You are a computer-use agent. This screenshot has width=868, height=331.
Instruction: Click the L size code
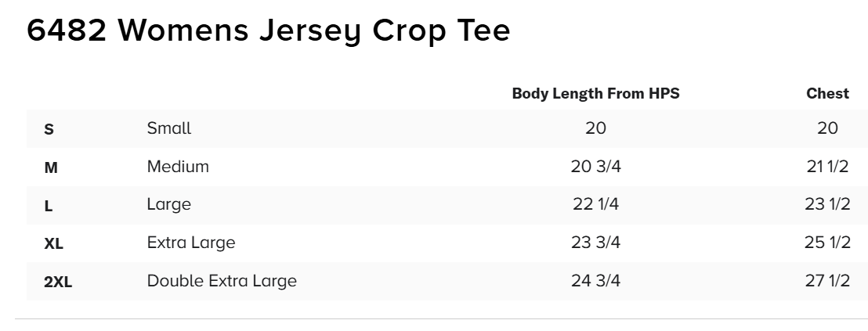pyautogui.click(x=48, y=206)
